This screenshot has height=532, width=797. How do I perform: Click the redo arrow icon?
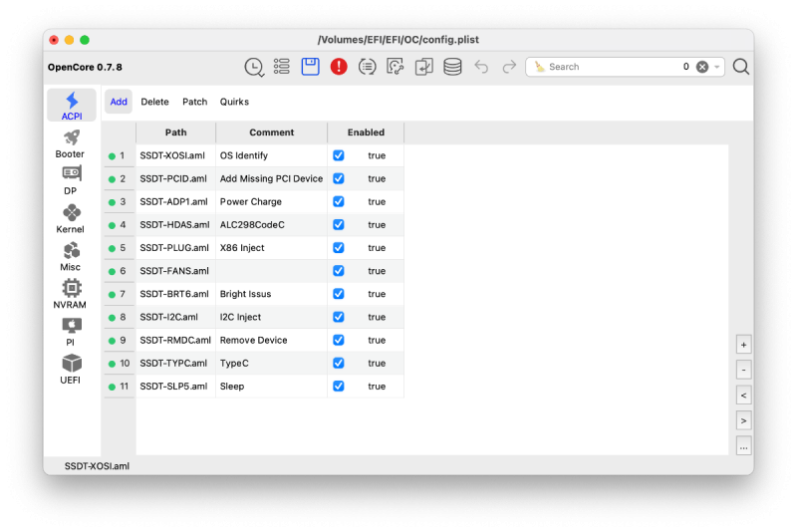(509, 67)
